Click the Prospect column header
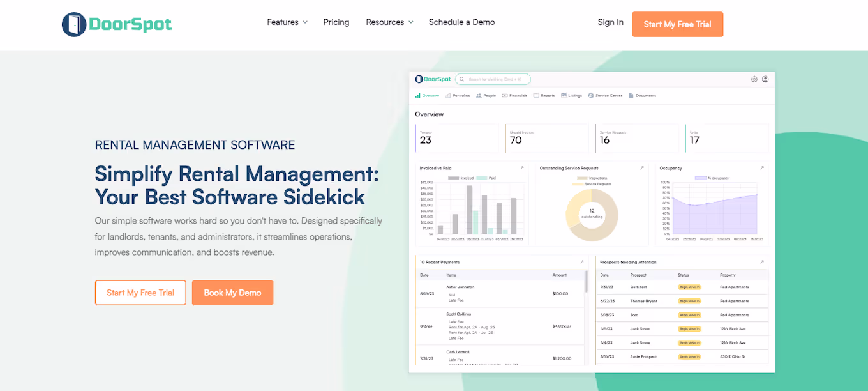The width and height of the screenshot is (868, 391). (x=638, y=275)
